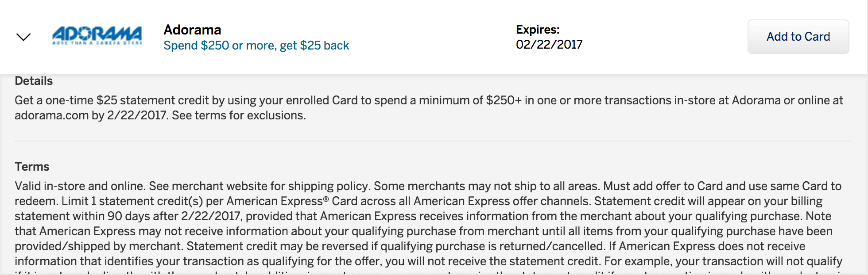The image size is (868, 275).
Task: Click the Terms section heading
Action: click(32, 167)
